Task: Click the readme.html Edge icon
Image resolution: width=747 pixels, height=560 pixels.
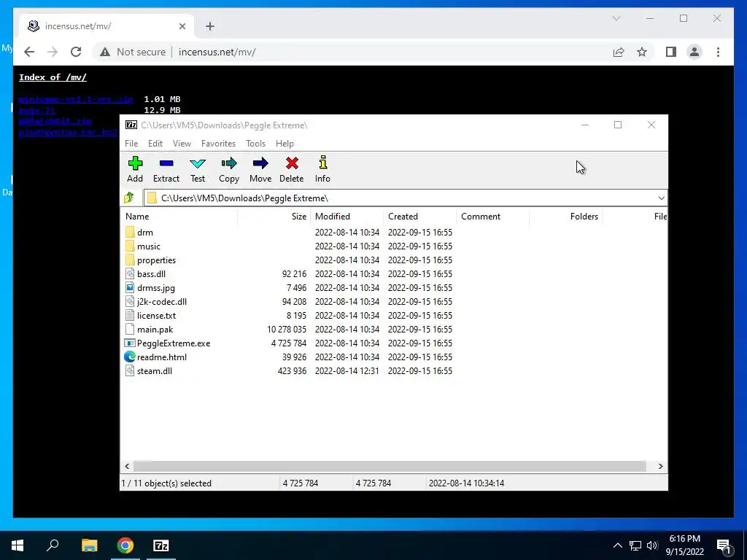Action: tap(130, 357)
